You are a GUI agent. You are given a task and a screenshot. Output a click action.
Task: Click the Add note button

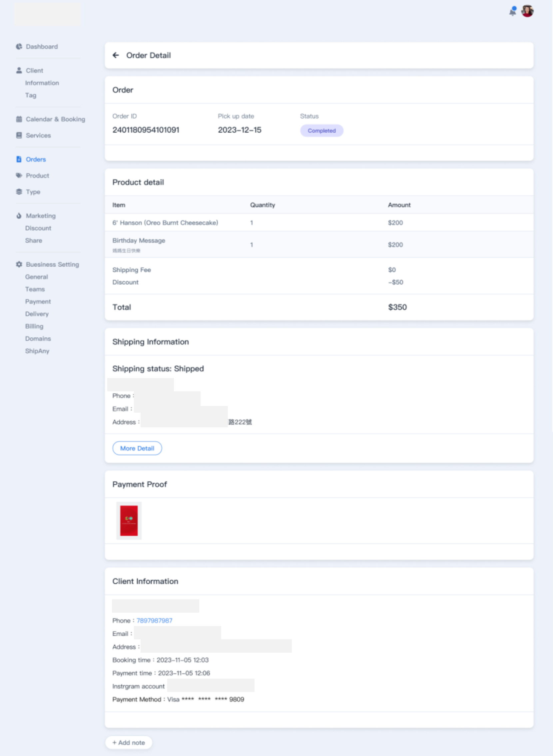[129, 743]
